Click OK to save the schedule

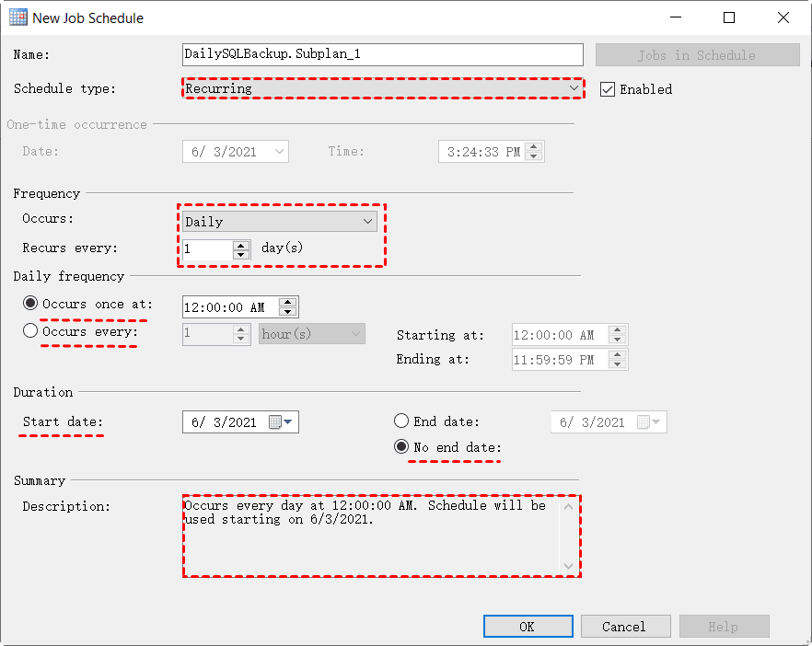pyautogui.click(x=528, y=626)
